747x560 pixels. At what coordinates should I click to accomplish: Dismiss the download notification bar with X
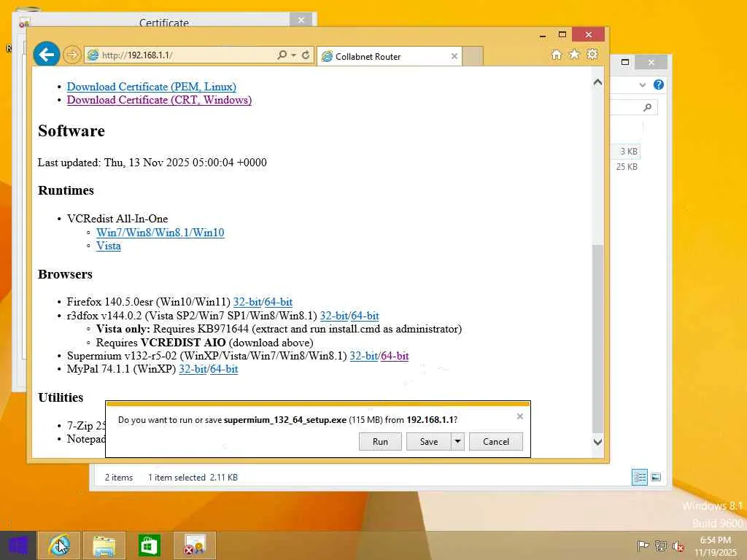pos(519,416)
